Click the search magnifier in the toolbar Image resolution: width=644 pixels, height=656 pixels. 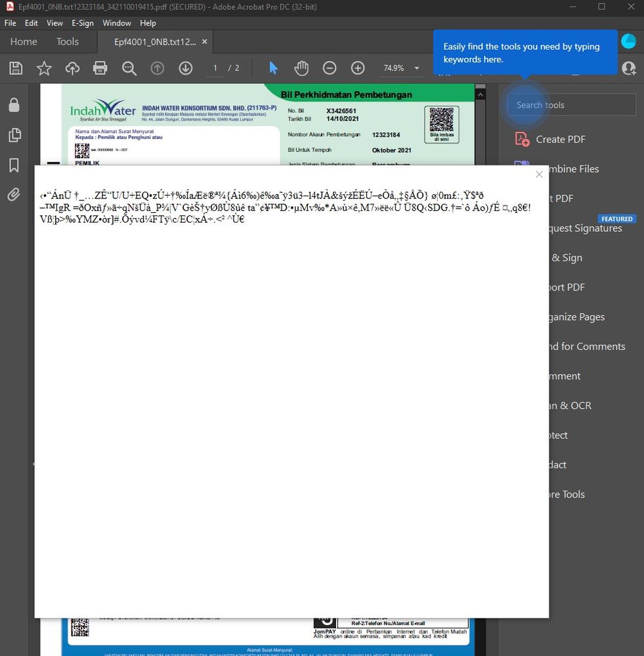129,68
